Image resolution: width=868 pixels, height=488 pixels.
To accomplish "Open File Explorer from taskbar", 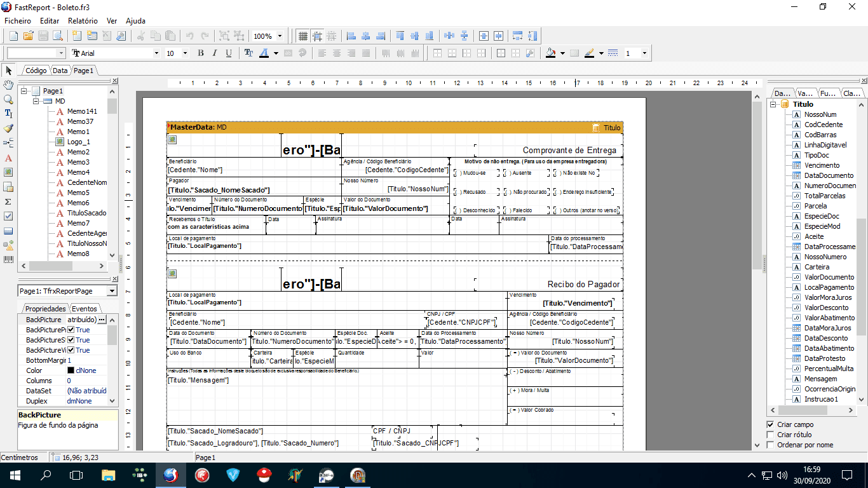I will tap(109, 475).
